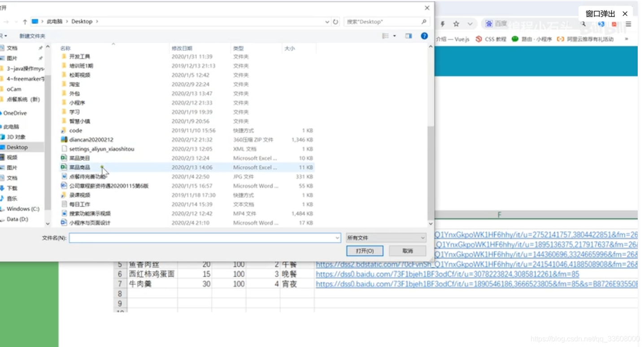644x347 pixels.
Task: Toggle the preview pane icon
Action: (409, 36)
